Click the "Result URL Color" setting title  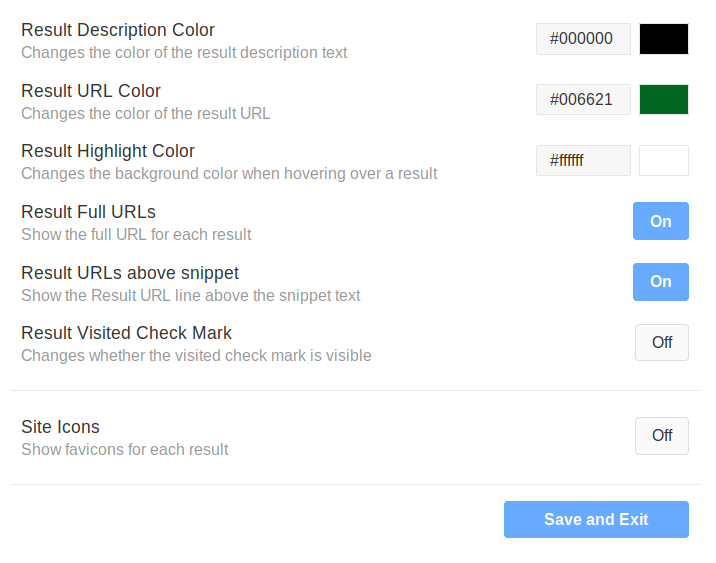coord(91,91)
